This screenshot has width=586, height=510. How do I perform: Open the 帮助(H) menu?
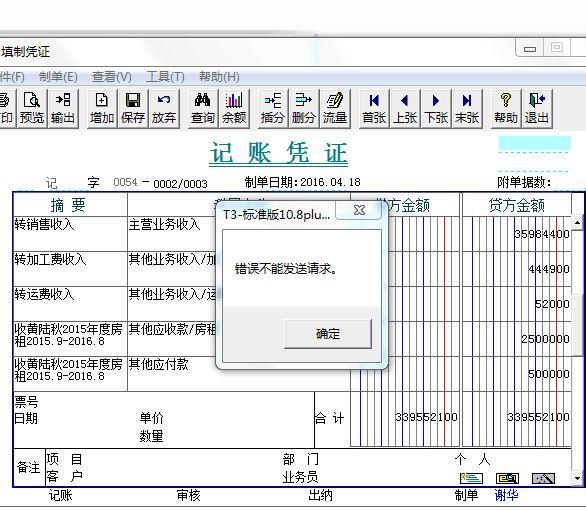pos(219,77)
